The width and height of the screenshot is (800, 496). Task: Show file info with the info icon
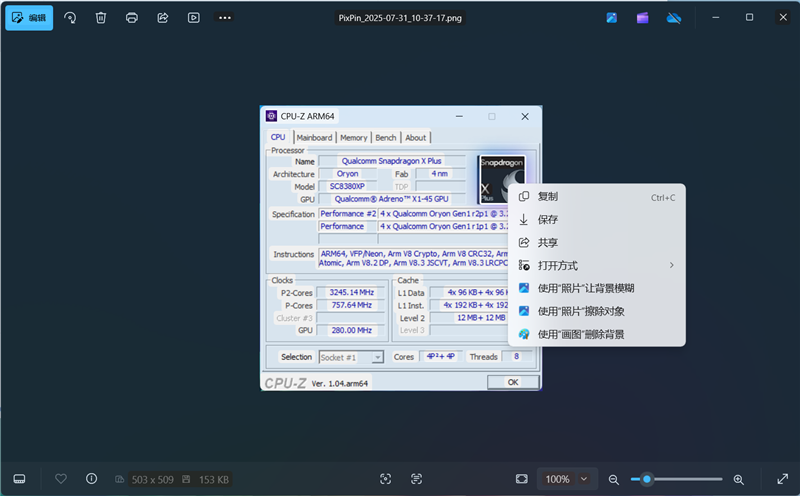91,479
